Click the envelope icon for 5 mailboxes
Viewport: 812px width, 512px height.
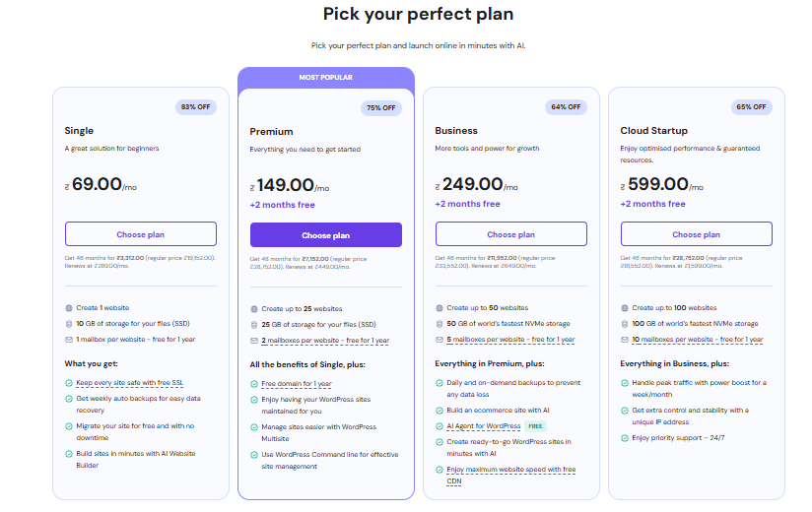pos(440,340)
